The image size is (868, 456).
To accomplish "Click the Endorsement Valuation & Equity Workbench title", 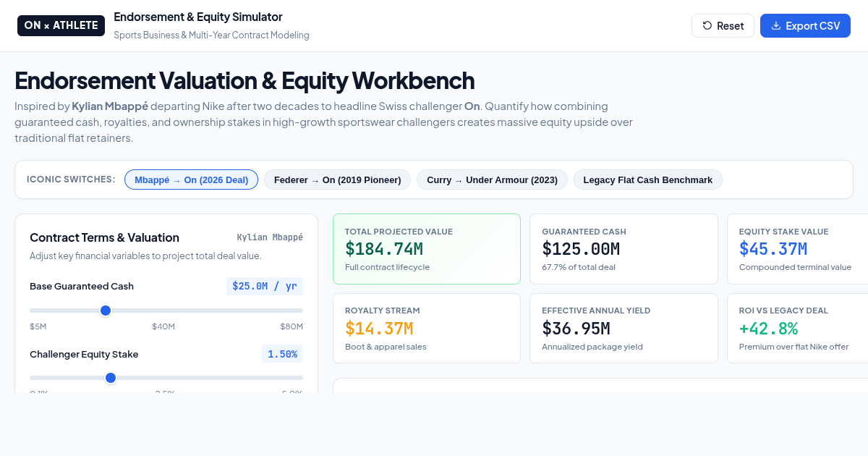I will click(x=244, y=80).
